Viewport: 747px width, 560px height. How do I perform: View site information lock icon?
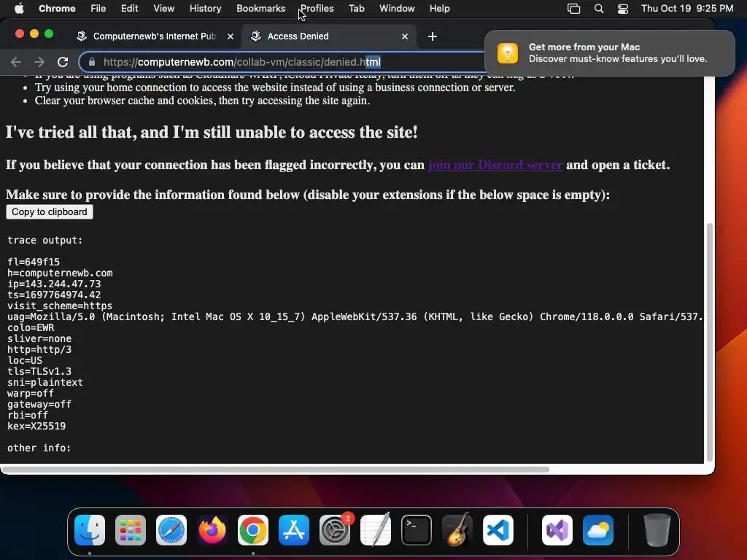pyautogui.click(x=92, y=62)
